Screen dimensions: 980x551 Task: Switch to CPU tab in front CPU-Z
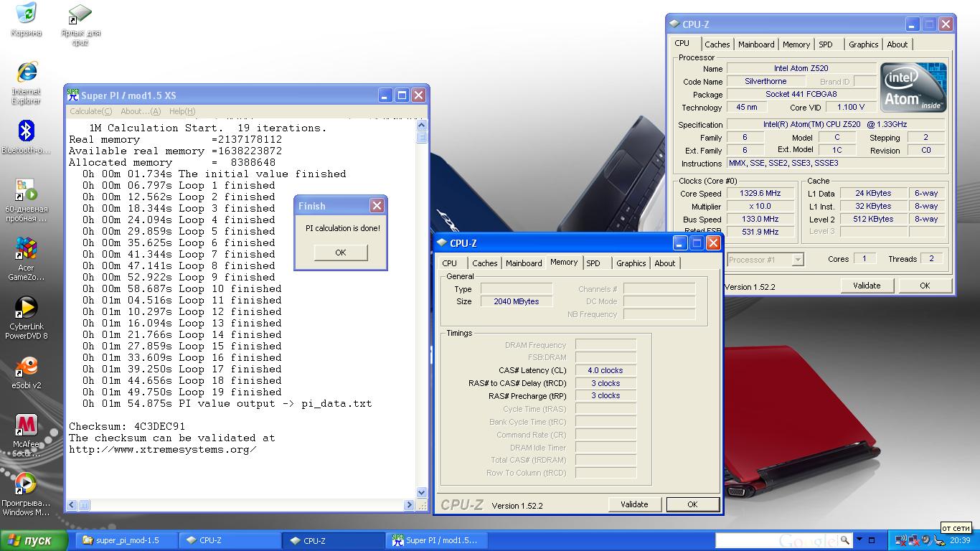[450, 263]
